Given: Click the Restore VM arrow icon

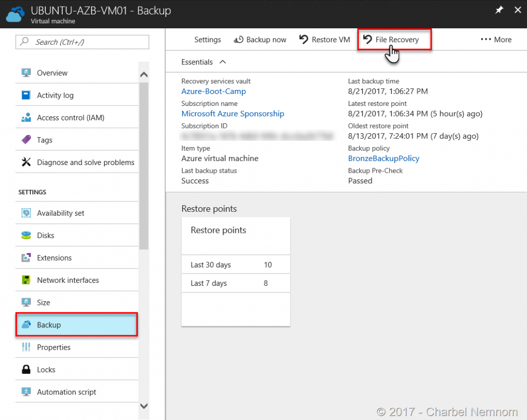Looking at the screenshot, I should click(304, 39).
